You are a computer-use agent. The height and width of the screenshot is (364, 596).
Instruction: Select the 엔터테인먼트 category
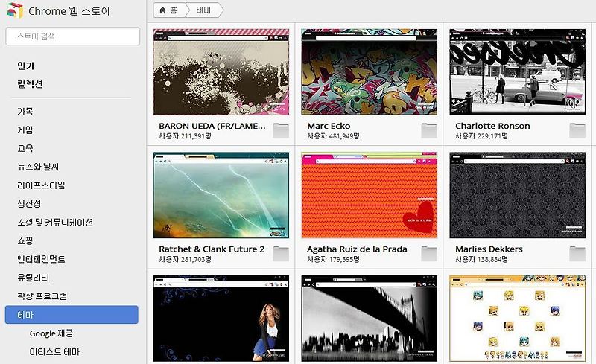click(x=41, y=259)
